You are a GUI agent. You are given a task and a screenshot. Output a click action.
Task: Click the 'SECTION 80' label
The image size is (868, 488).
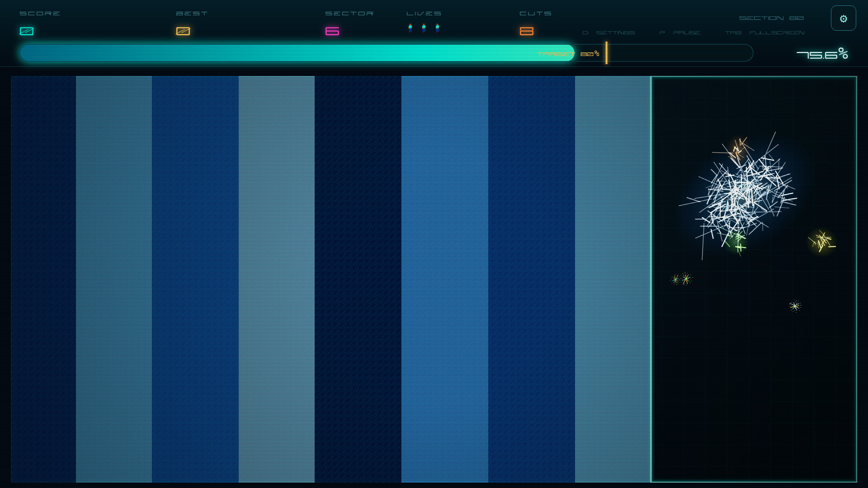pyautogui.click(x=771, y=18)
